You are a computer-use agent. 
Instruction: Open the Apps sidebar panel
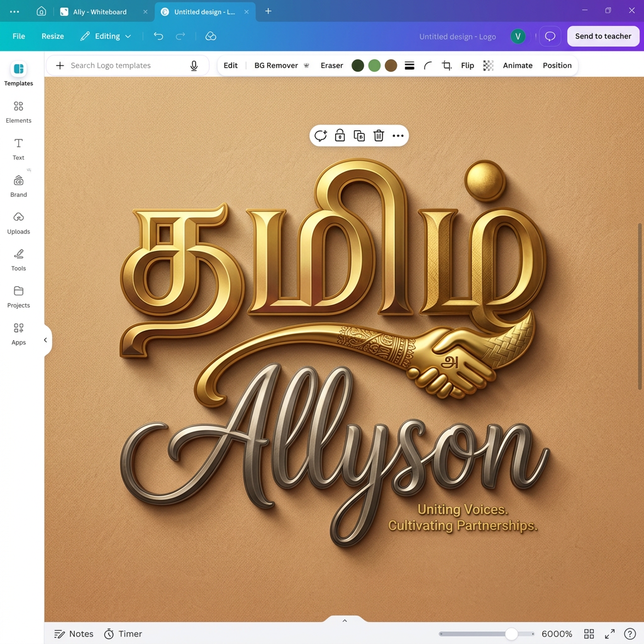(18, 334)
